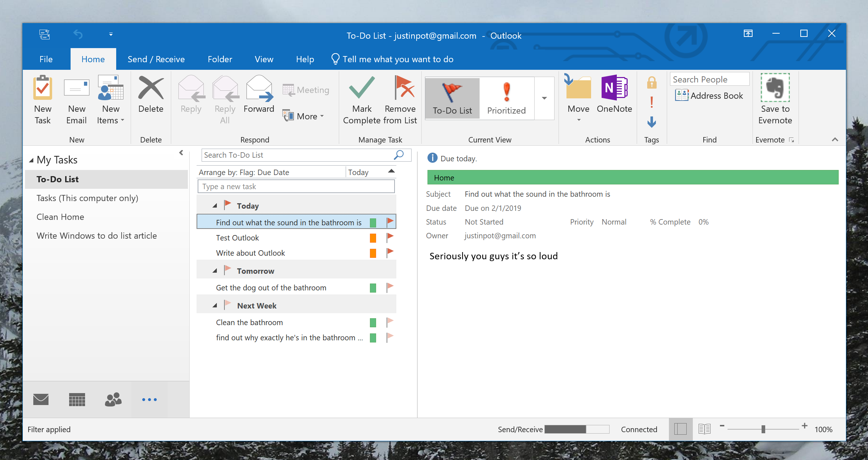Click the New Task icon
This screenshot has height=460, width=868.
pos(43,88)
